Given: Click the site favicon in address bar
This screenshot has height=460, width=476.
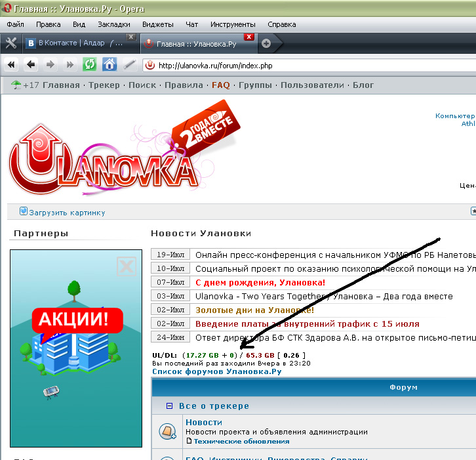Looking at the screenshot, I should (x=149, y=66).
